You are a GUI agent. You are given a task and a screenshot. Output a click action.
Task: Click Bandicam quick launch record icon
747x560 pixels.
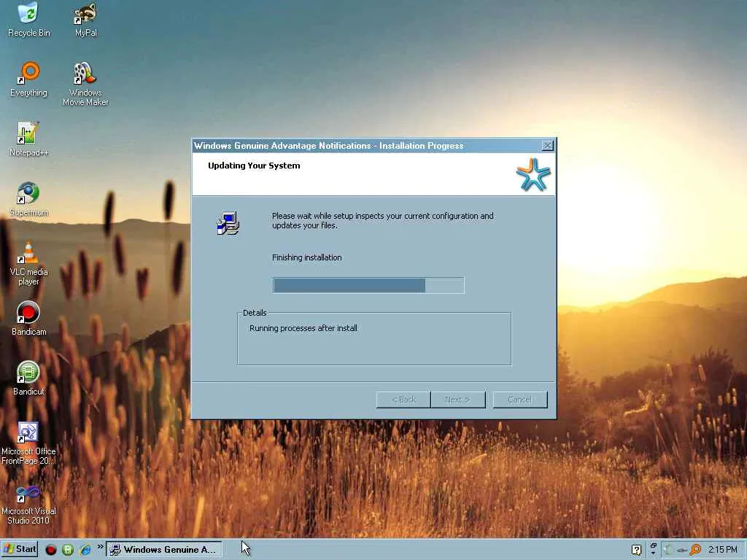click(x=51, y=550)
